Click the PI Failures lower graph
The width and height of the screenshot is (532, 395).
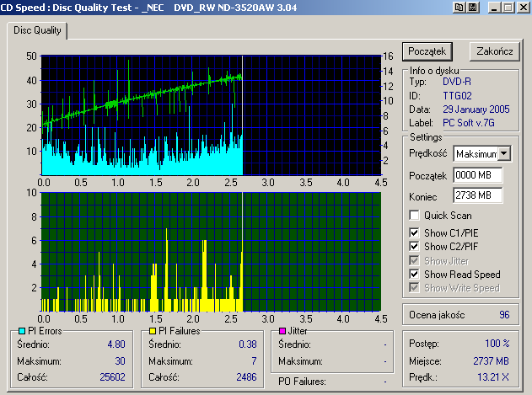[211, 252]
